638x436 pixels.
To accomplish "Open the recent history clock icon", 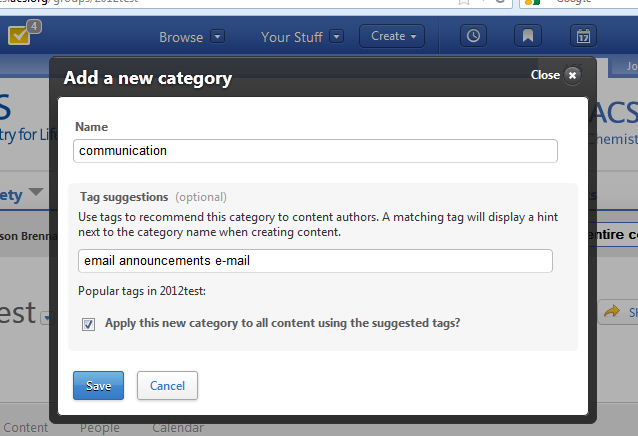I will click(x=473, y=36).
